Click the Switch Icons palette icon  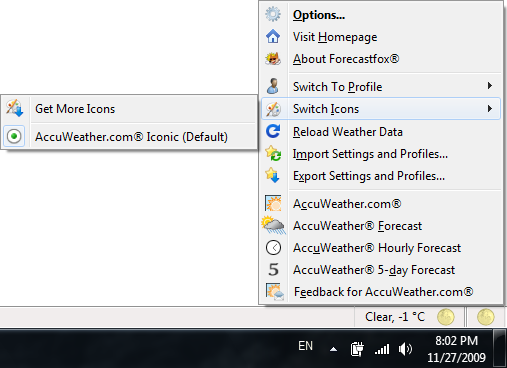tap(273, 109)
